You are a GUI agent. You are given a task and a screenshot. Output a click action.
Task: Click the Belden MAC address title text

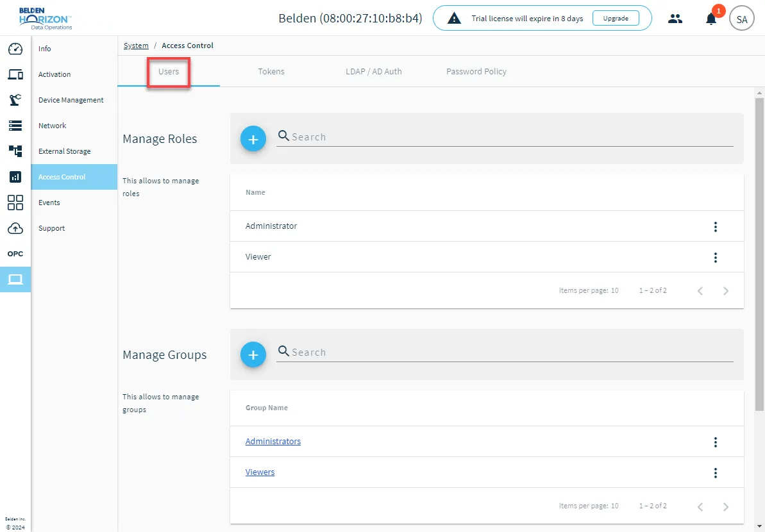tap(350, 19)
